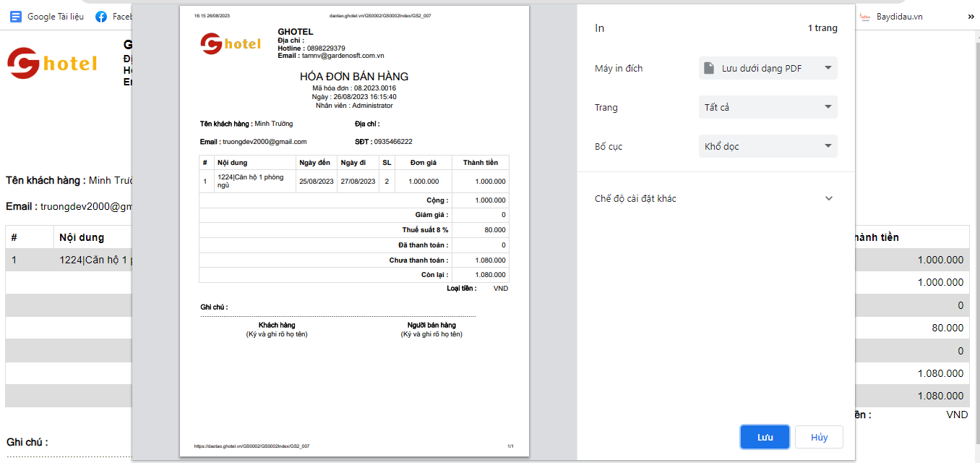Click the Ghotel logo in the print preview
Image resolution: width=980 pixels, height=463 pixels.
231,44
